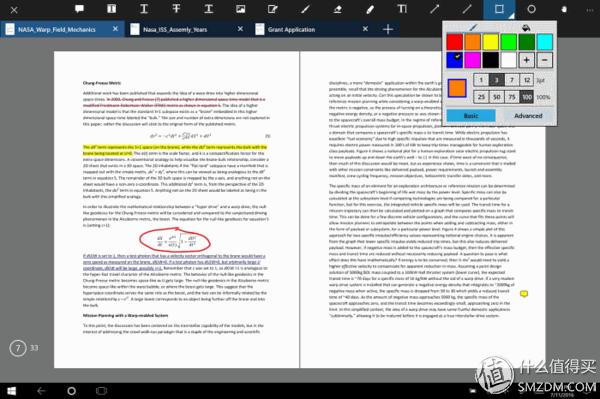Image resolution: width=600 pixels, height=399 pixels.
Task: Open Task View on the taskbar
Action: [101, 391]
